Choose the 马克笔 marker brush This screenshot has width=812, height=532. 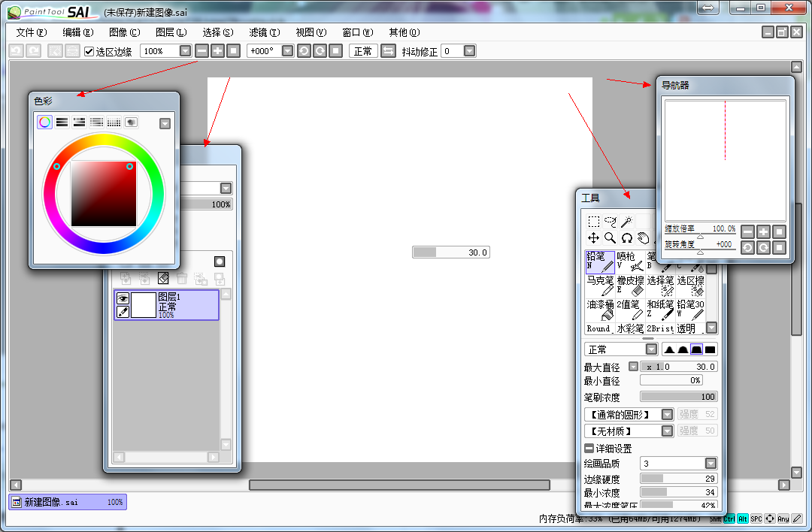[x=600, y=286]
